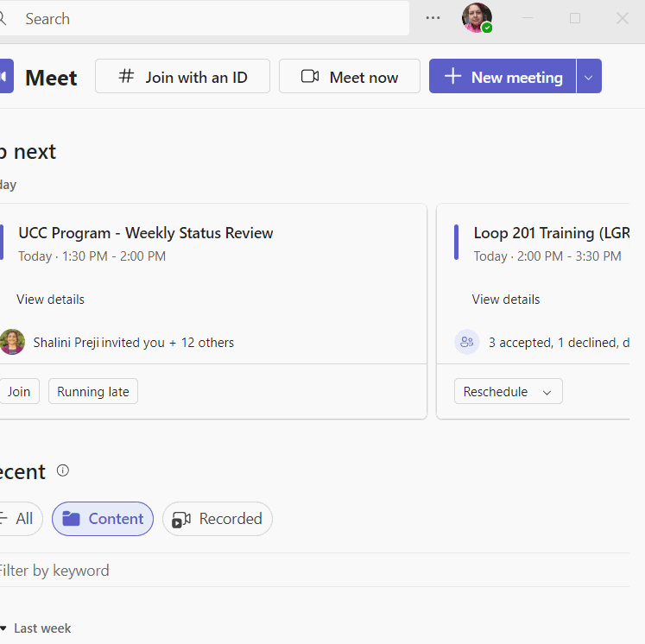The height and width of the screenshot is (644, 645).
Task: Click Shalini Preji's avatar photo
Action: click(12, 342)
